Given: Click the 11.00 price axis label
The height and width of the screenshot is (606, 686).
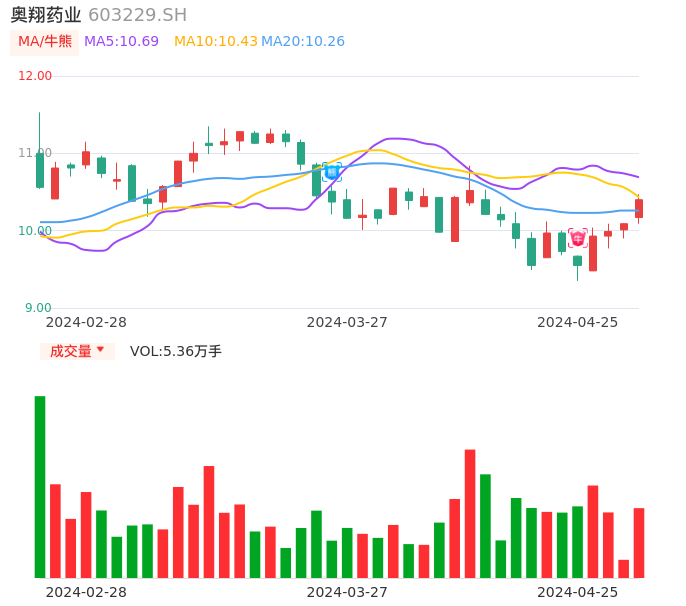Looking at the screenshot, I should point(36,153).
